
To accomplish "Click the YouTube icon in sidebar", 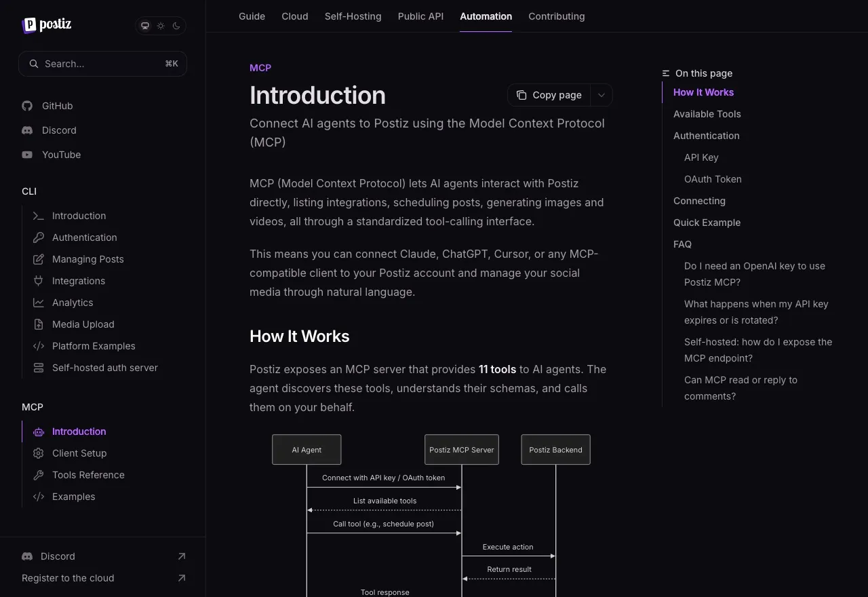I will [x=27, y=155].
